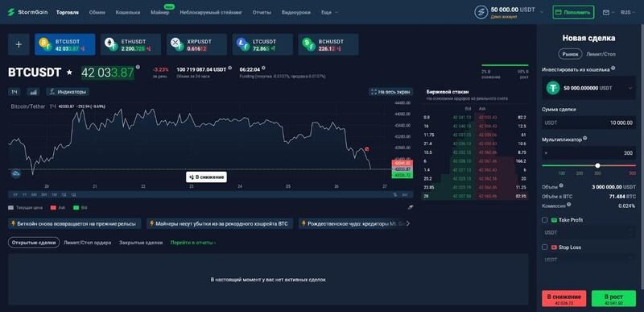Toggle BTCUSDT favorite star
Viewport: 644px width, 312px height.
pyautogui.click(x=69, y=73)
